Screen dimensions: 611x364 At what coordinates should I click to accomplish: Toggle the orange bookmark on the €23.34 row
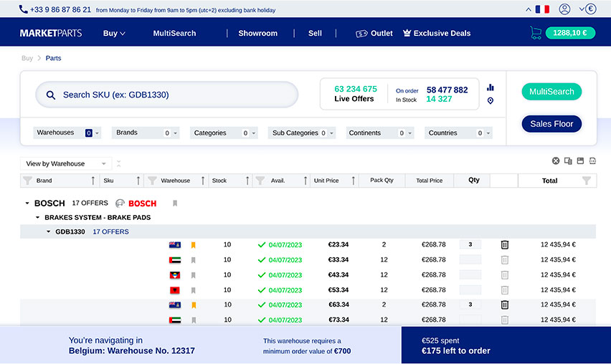[x=193, y=245]
